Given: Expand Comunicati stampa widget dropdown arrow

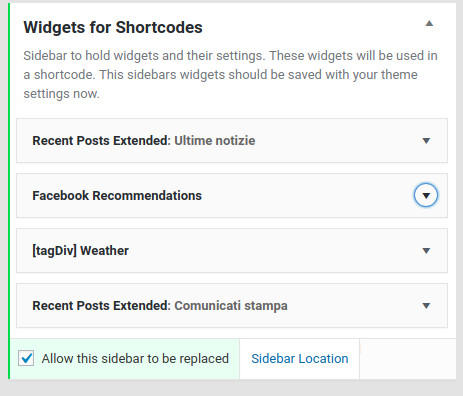Looking at the screenshot, I should tap(426, 306).
